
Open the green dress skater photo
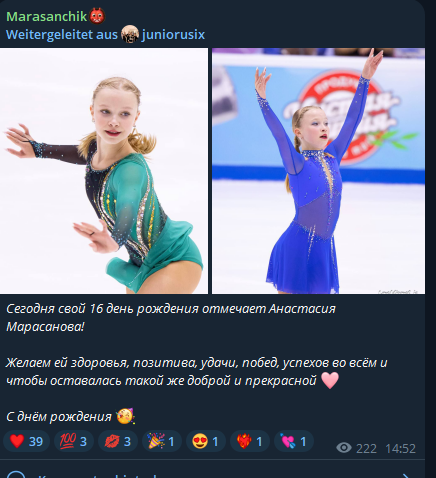pos(104,171)
